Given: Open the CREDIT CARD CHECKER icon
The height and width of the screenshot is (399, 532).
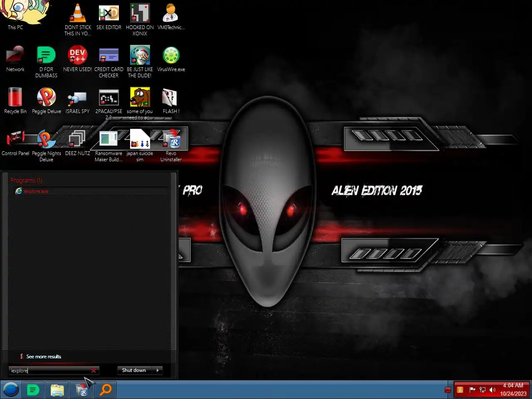Looking at the screenshot, I should click(x=108, y=62).
